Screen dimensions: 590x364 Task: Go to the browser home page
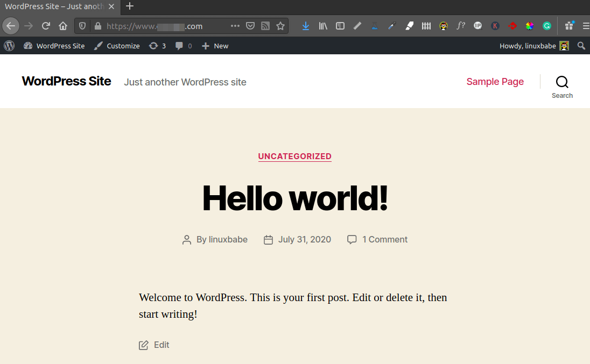click(63, 26)
